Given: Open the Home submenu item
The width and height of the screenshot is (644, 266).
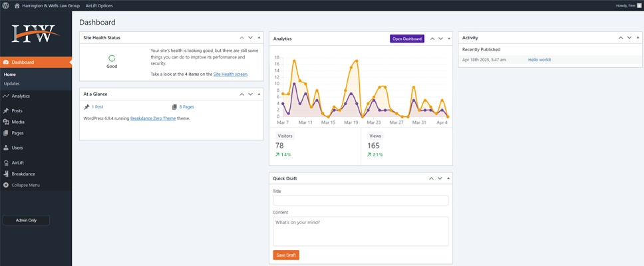Looking at the screenshot, I should tap(10, 74).
